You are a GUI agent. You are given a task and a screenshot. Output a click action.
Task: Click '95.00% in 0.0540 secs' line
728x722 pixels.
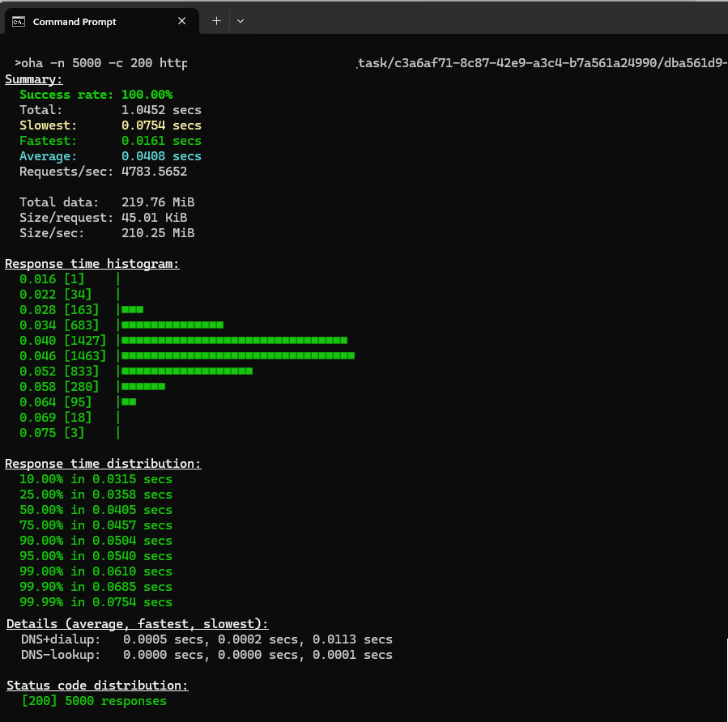coord(96,556)
